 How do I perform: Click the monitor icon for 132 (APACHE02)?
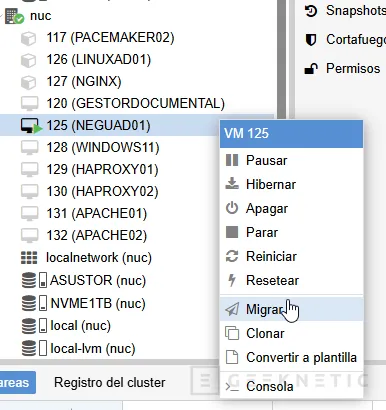[x=30, y=236]
